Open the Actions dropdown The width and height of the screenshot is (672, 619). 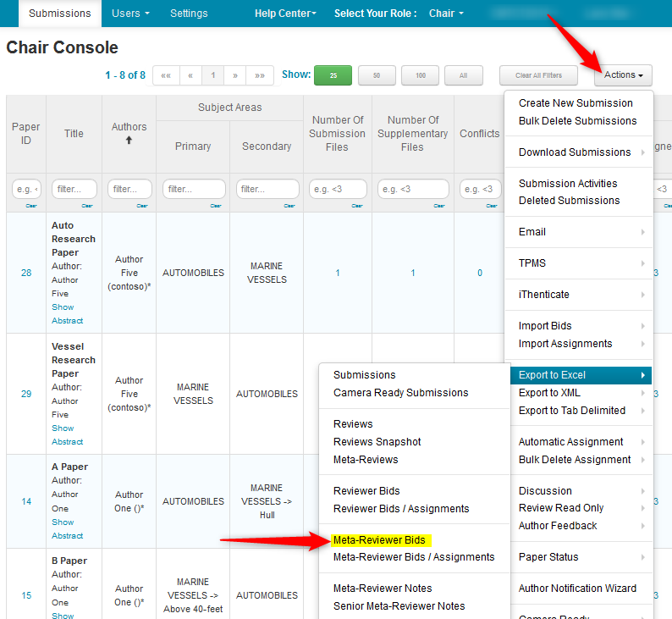tap(623, 75)
